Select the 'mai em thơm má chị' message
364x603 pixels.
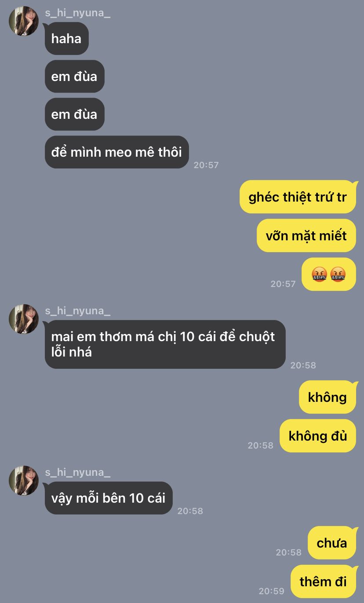[165, 344]
